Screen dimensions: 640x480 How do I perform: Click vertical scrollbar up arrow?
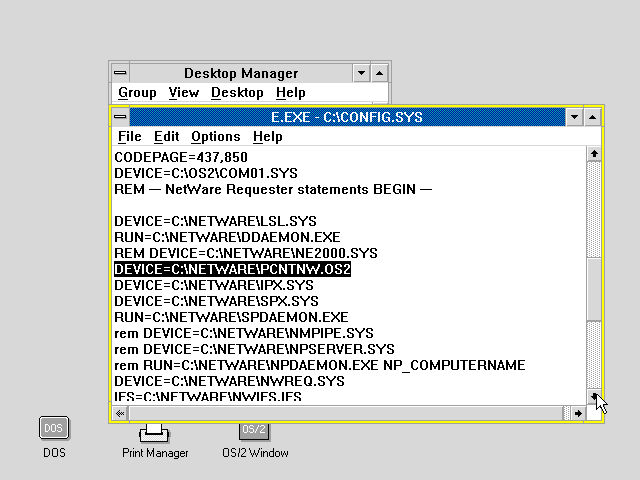tap(594, 154)
